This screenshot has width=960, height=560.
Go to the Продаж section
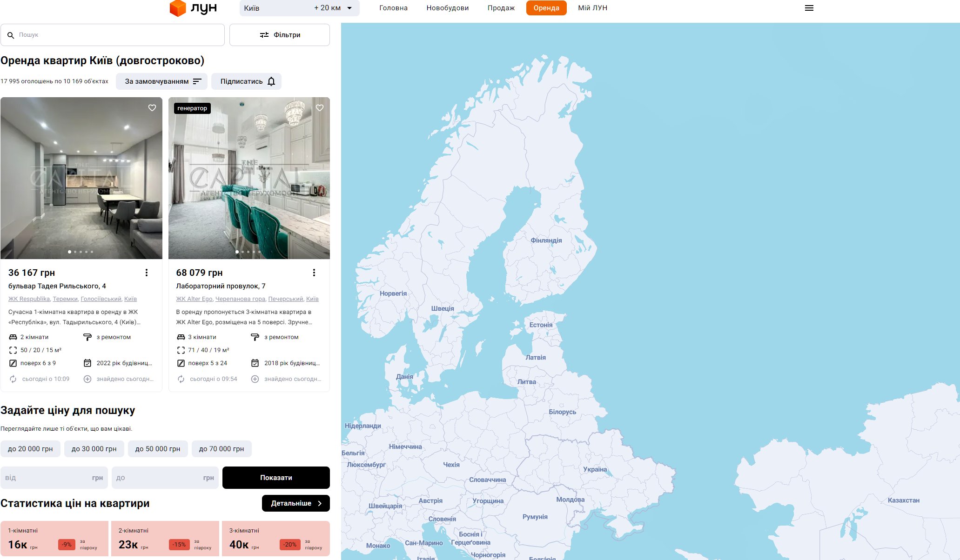[501, 8]
